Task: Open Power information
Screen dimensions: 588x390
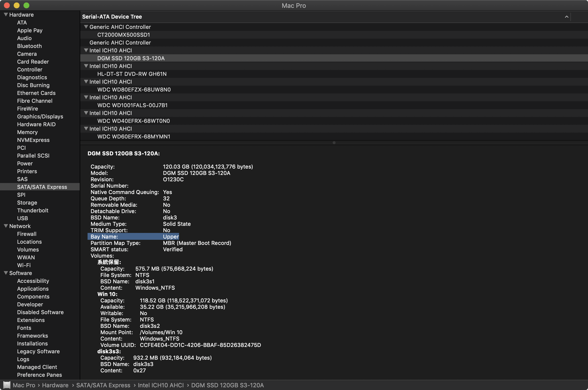Action: tap(25, 164)
